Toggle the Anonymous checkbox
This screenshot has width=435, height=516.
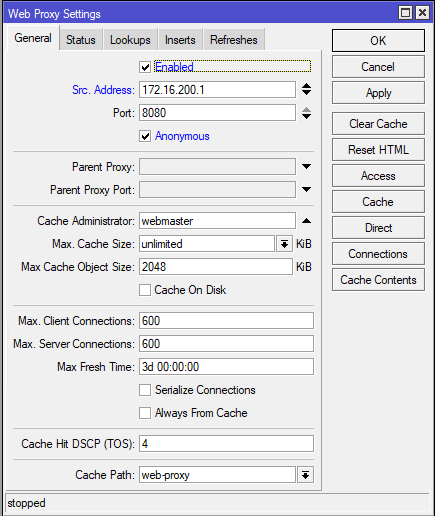click(x=145, y=136)
